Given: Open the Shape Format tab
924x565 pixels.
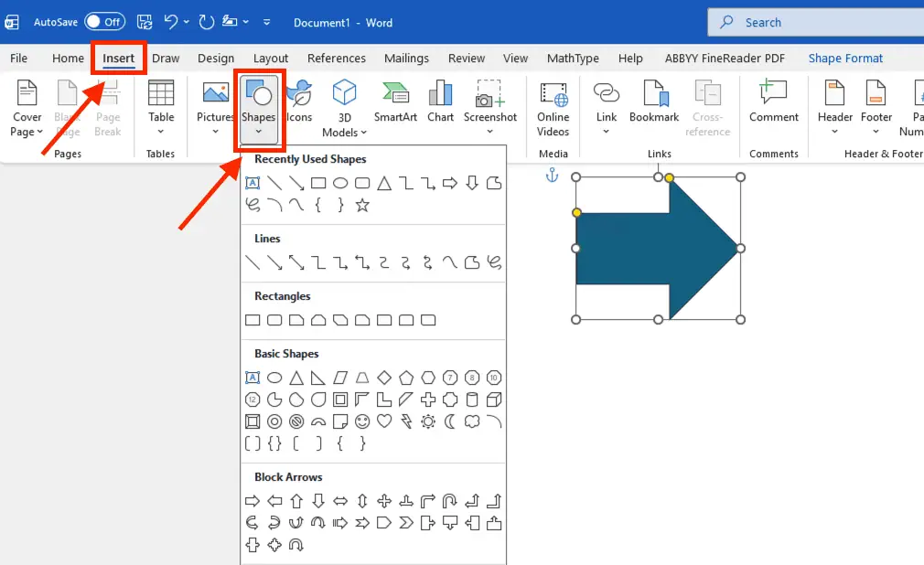Looking at the screenshot, I should click(845, 59).
